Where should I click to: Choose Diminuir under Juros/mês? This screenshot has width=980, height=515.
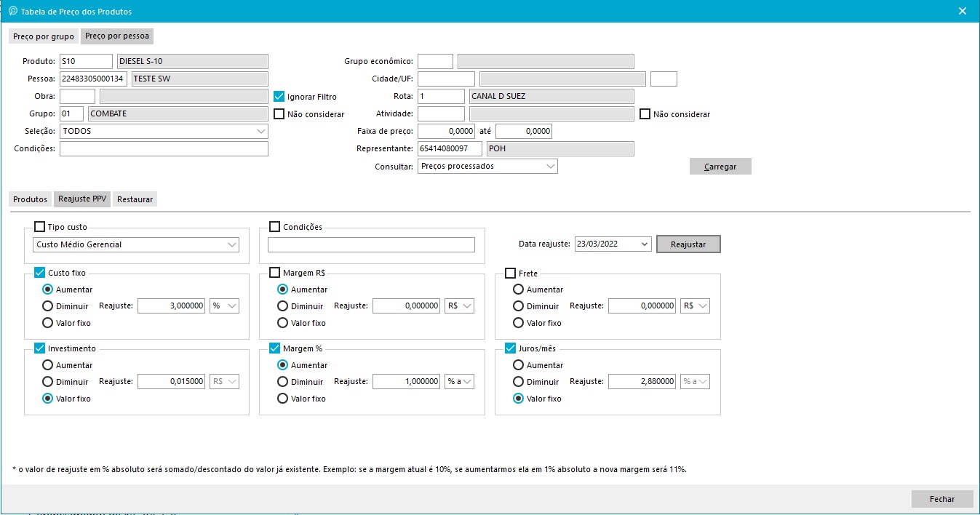[x=519, y=382]
